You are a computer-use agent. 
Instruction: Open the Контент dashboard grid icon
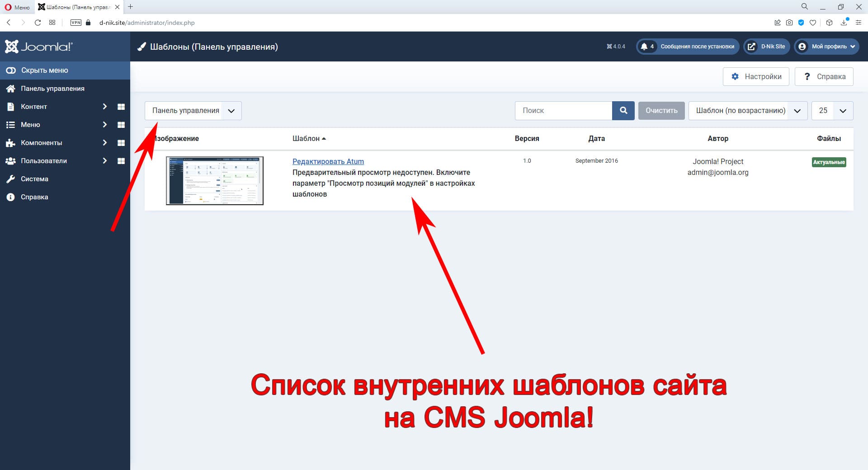coord(121,107)
